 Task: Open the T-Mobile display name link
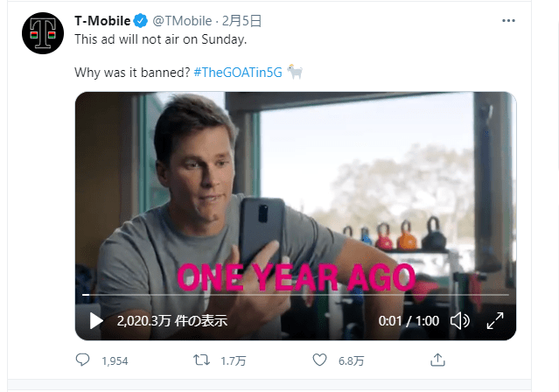[x=102, y=21]
